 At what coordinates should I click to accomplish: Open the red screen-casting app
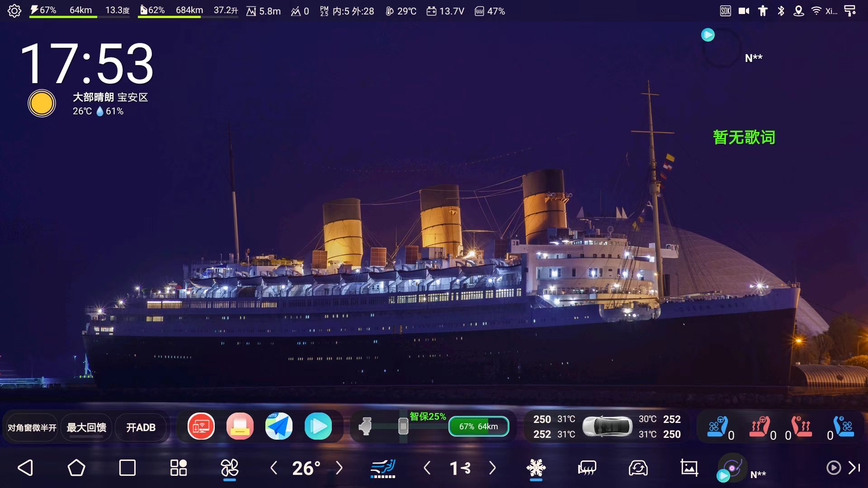click(201, 426)
